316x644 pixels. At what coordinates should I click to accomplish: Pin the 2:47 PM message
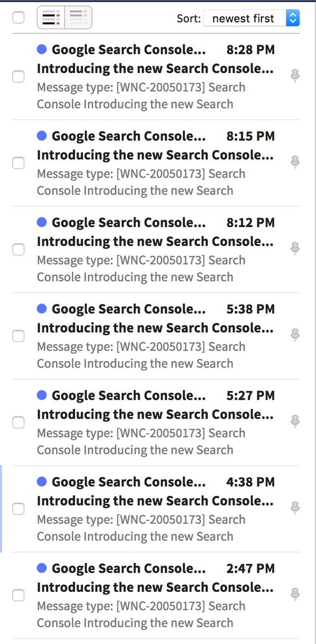[x=295, y=594]
